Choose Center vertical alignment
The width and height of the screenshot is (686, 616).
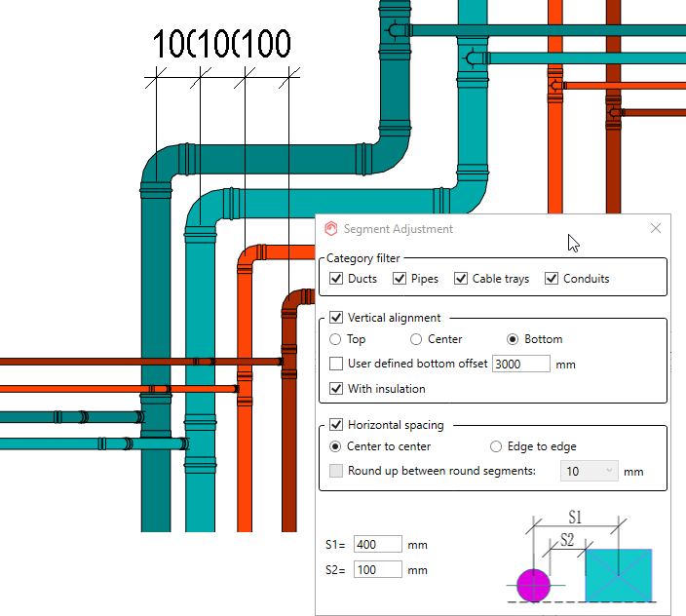(x=416, y=339)
